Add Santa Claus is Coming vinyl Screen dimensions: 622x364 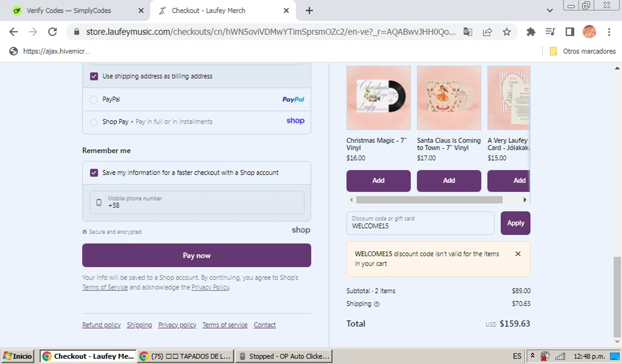pyautogui.click(x=449, y=181)
